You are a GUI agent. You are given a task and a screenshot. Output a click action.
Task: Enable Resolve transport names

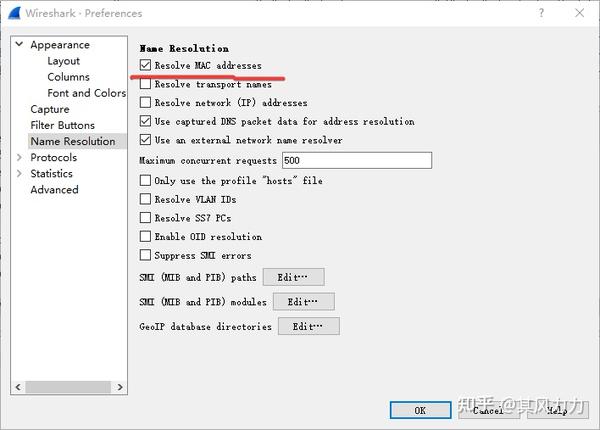coord(145,84)
